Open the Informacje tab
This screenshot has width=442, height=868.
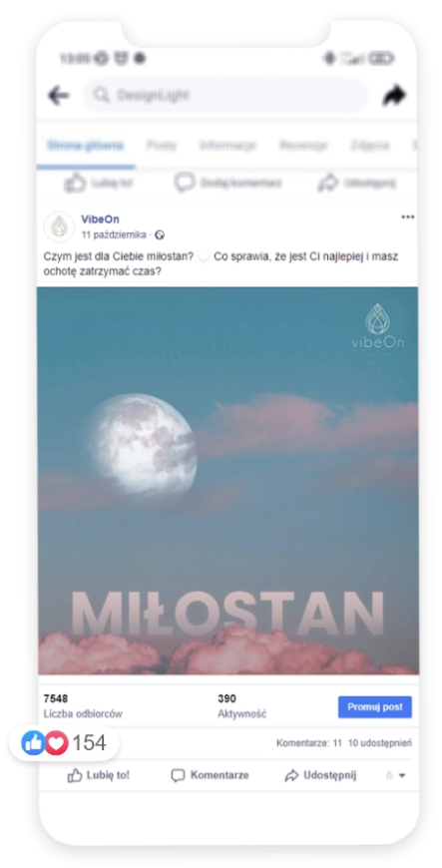tap(227, 146)
